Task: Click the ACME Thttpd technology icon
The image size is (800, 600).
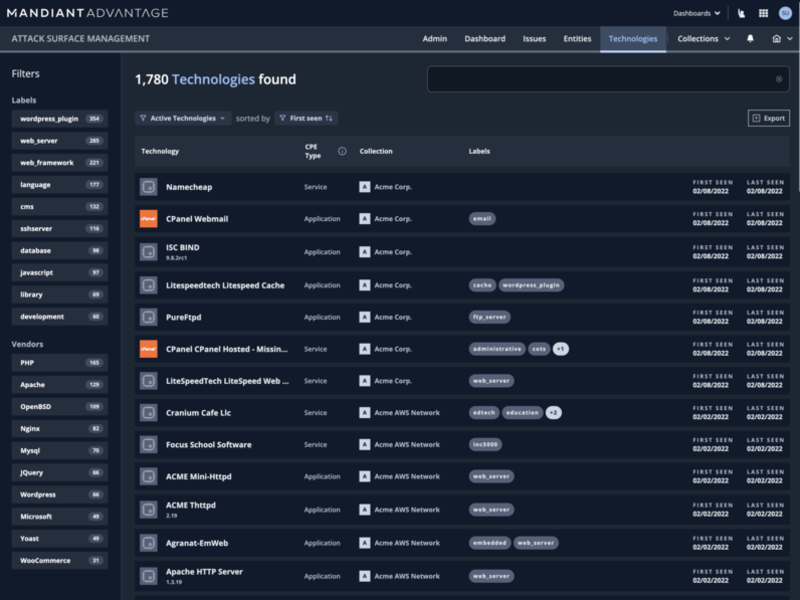Action: (148, 510)
